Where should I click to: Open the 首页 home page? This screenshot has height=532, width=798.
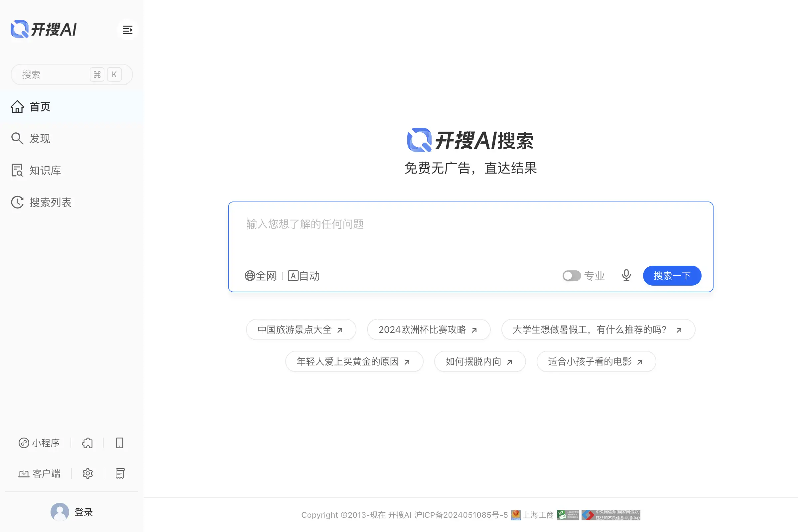tap(71, 106)
